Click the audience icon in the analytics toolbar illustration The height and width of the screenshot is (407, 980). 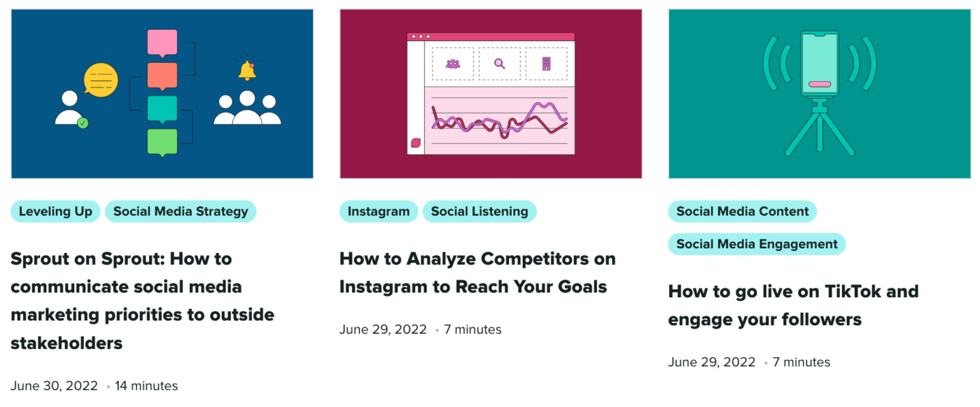(453, 64)
